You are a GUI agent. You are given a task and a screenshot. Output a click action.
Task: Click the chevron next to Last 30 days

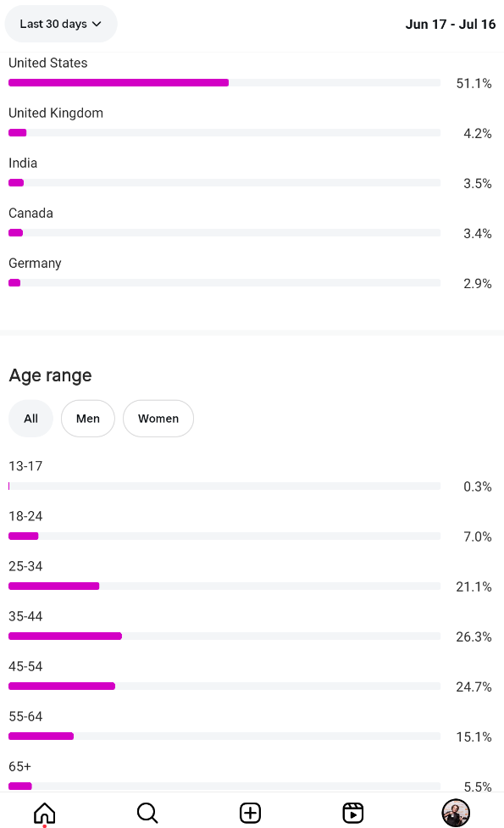point(97,24)
